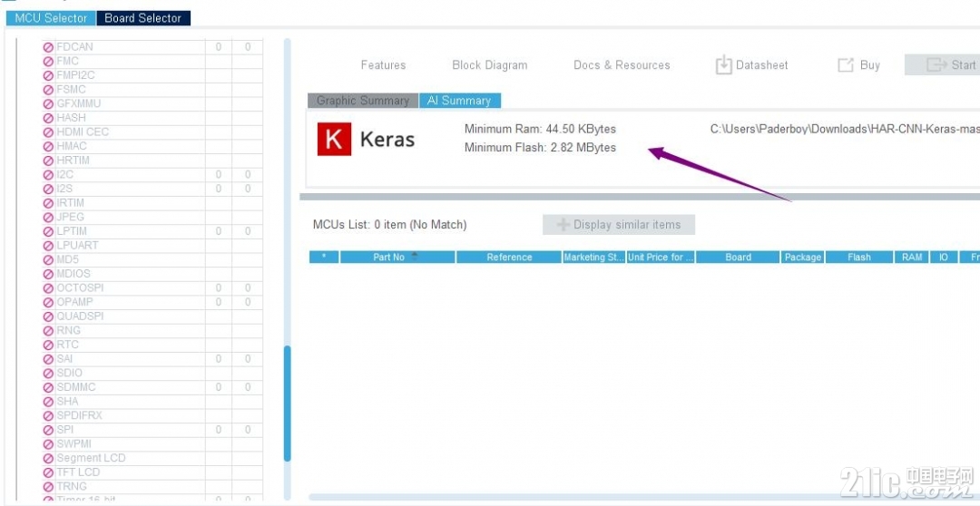Select the SDMMC peripheral row label
Image resolution: width=980 pixels, height=506 pixels.
76,387
